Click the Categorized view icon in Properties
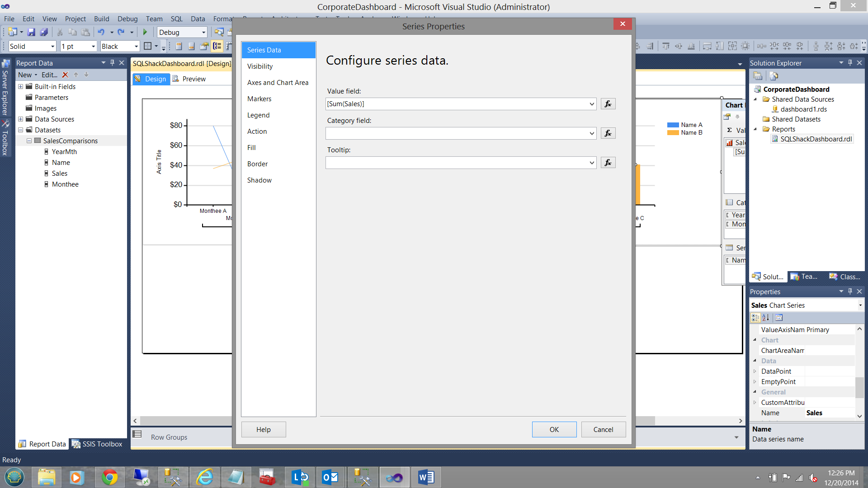868x488 pixels. 755,318
